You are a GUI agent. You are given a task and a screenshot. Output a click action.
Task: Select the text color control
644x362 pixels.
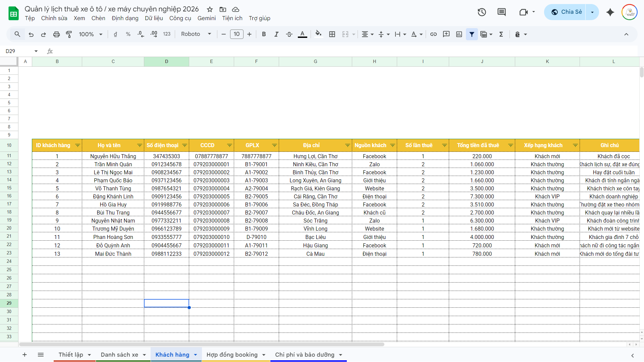pos(302,34)
